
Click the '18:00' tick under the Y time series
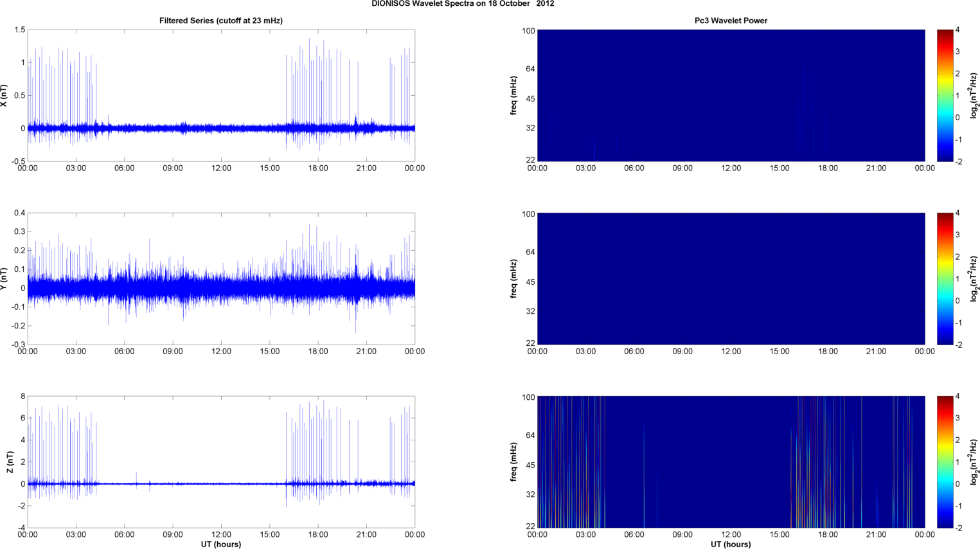pyautogui.click(x=318, y=352)
